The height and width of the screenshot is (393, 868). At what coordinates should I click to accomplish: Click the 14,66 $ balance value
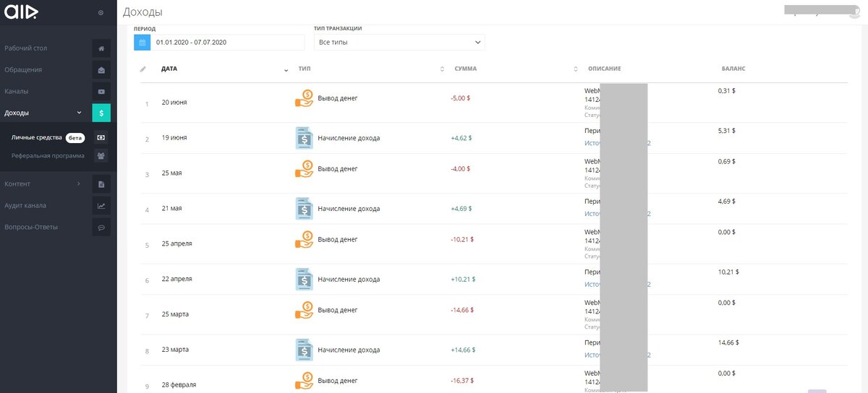[x=728, y=343]
